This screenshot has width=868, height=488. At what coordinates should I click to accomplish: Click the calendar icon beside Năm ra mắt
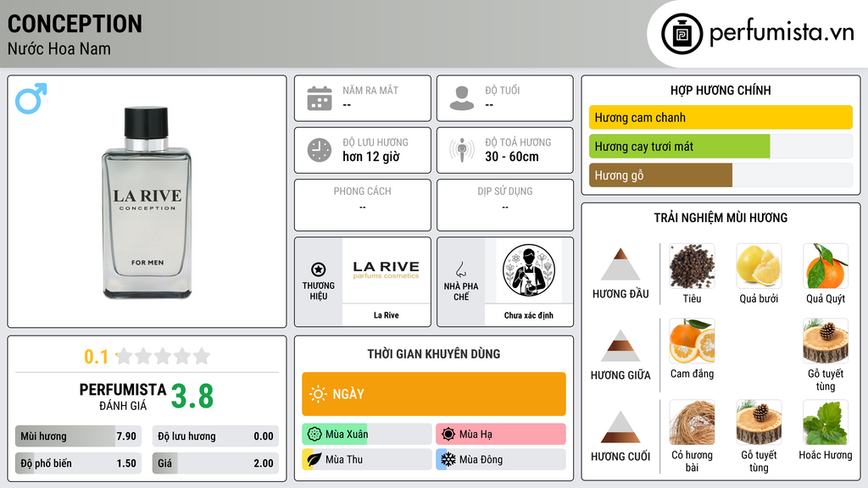pyautogui.click(x=320, y=98)
